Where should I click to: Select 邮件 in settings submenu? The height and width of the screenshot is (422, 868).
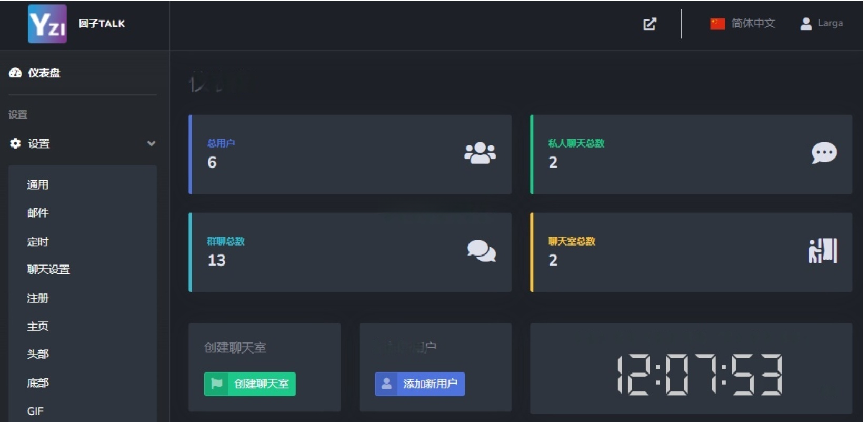(x=38, y=213)
